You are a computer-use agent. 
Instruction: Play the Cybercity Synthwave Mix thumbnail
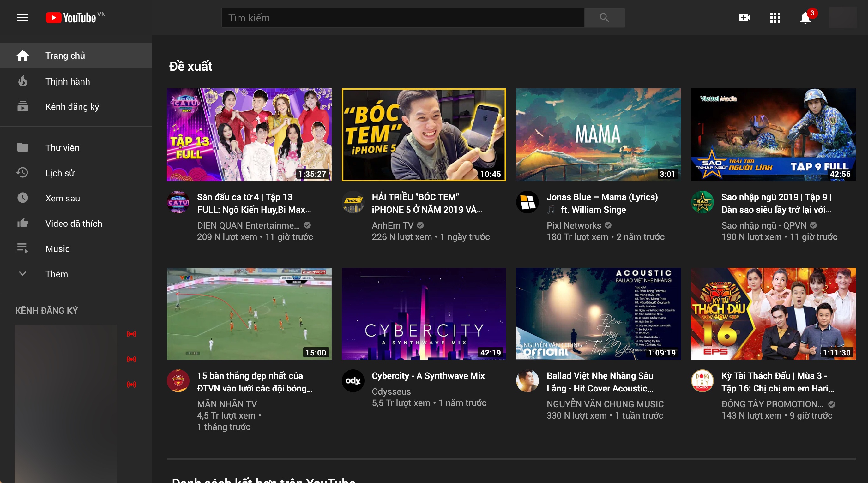point(424,313)
